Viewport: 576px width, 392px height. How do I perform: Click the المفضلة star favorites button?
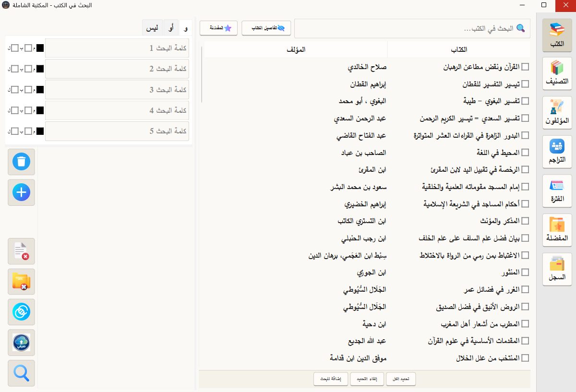point(218,28)
